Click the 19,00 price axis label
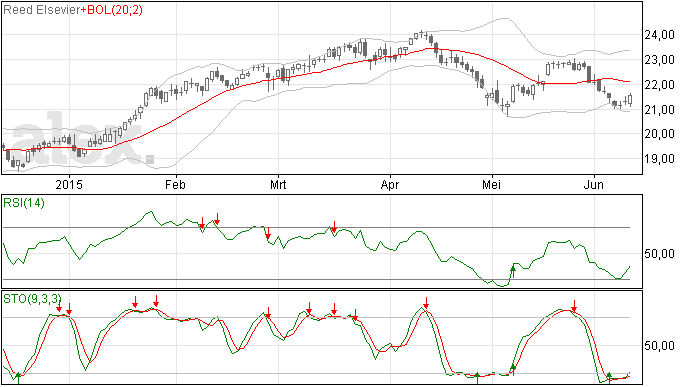 659,159
